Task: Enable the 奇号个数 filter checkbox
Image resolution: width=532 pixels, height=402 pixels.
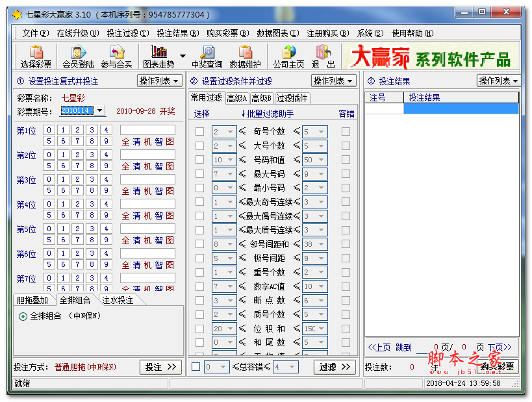Action: pos(200,132)
